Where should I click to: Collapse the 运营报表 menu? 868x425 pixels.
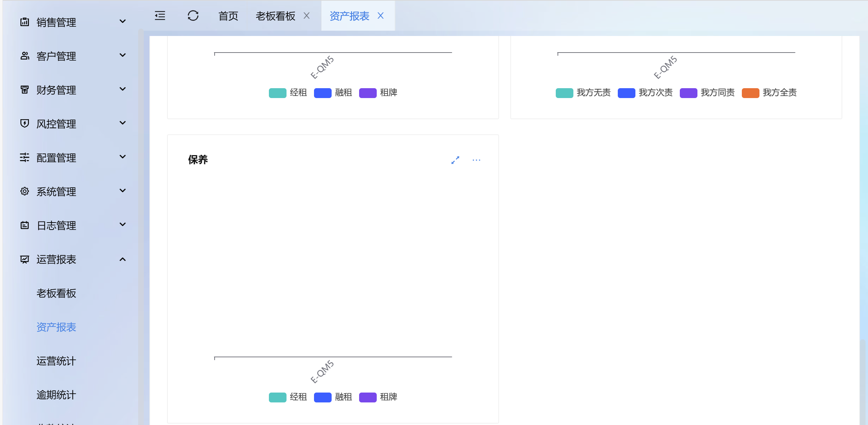(123, 260)
